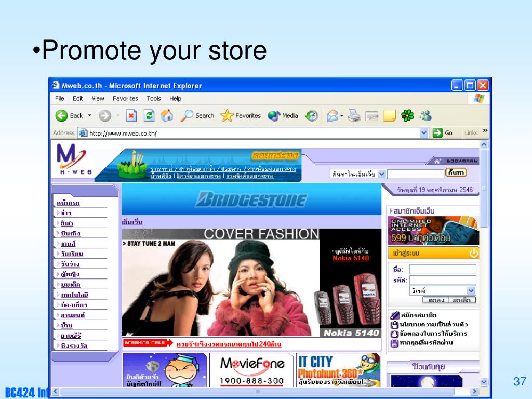Open the ข่าว sidebar link

(x=66, y=213)
